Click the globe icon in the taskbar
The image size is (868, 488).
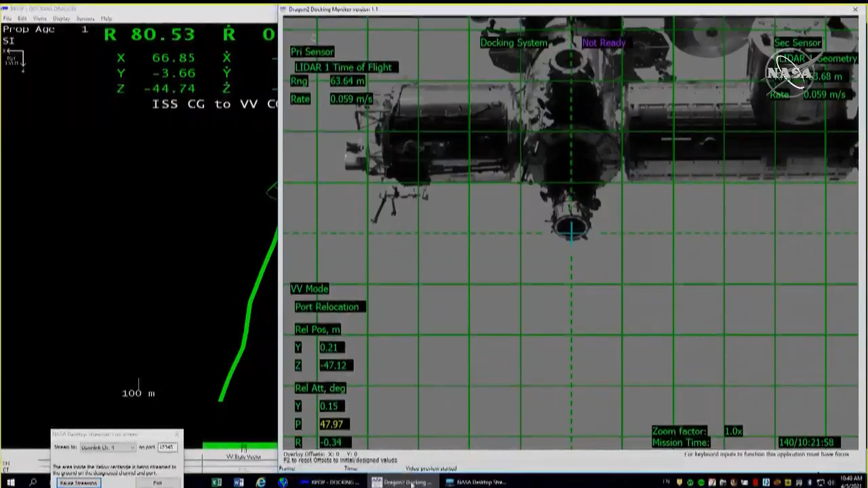tap(283, 483)
